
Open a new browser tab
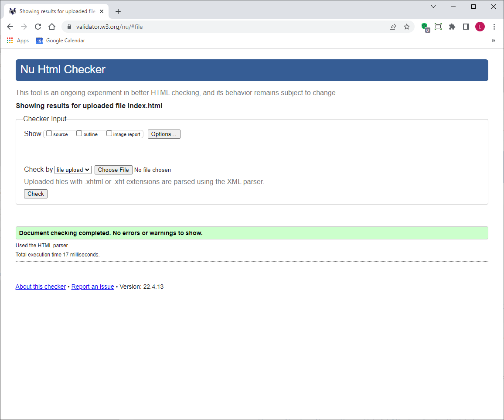[x=118, y=11]
